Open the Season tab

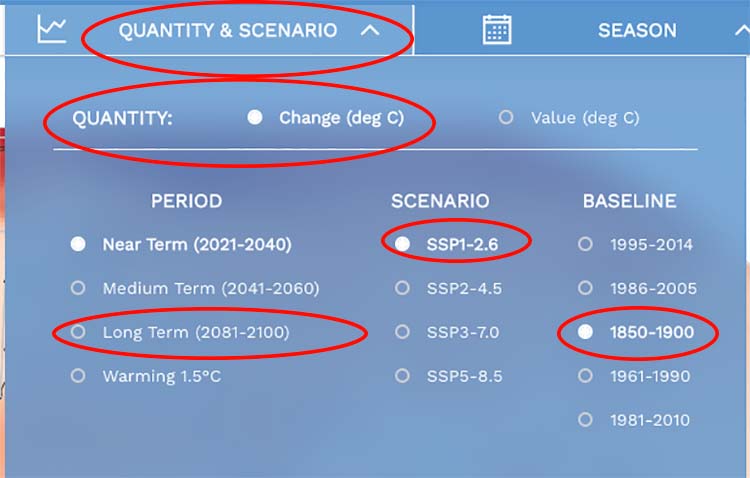point(637,30)
